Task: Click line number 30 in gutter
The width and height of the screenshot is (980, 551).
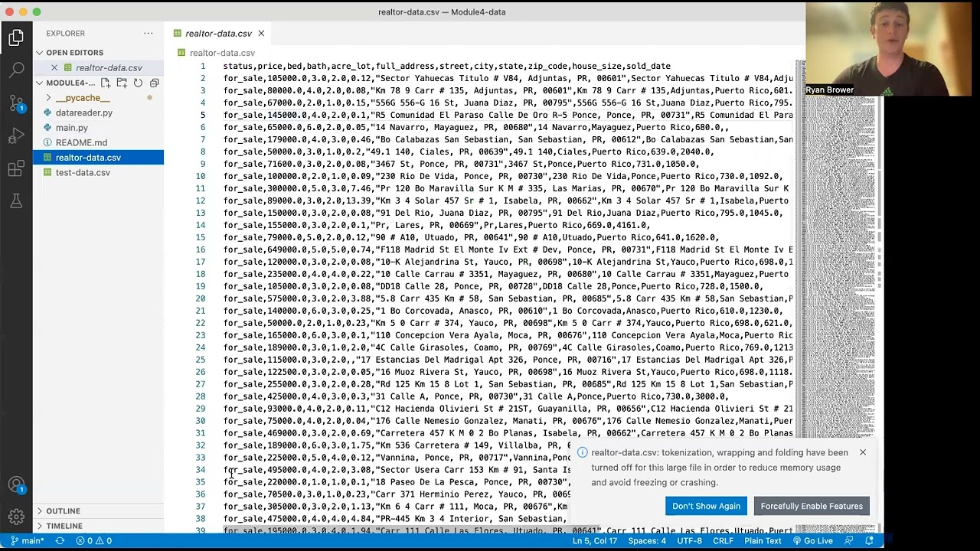Action: [x=200, y=422]
